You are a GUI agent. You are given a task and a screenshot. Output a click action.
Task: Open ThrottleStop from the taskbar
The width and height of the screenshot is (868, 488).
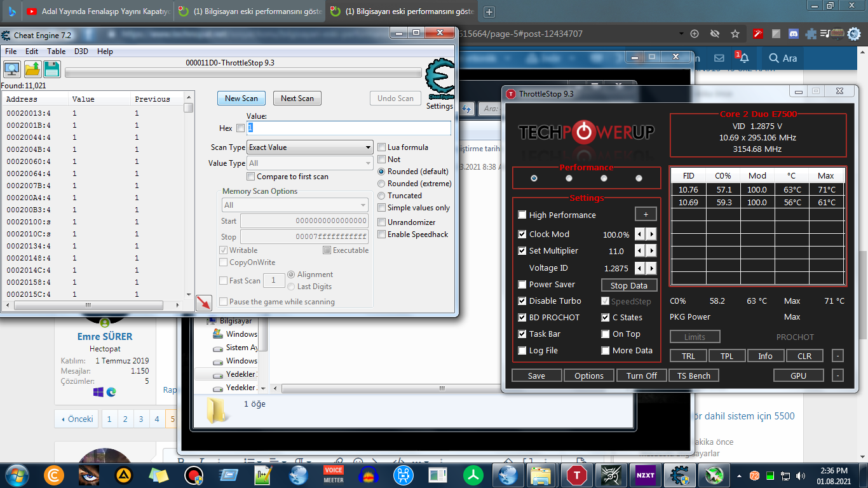(x=576, y=475)
